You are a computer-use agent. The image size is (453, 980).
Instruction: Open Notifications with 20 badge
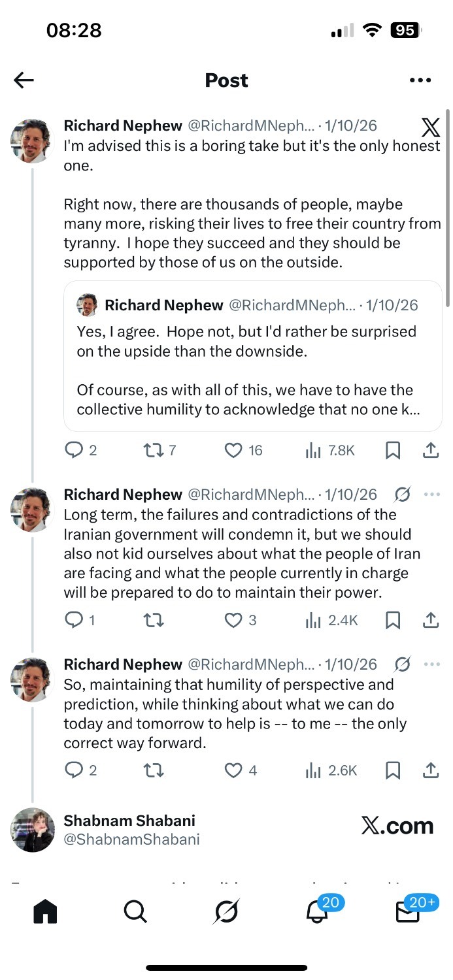pyautogui.click(x=317, y=911)
